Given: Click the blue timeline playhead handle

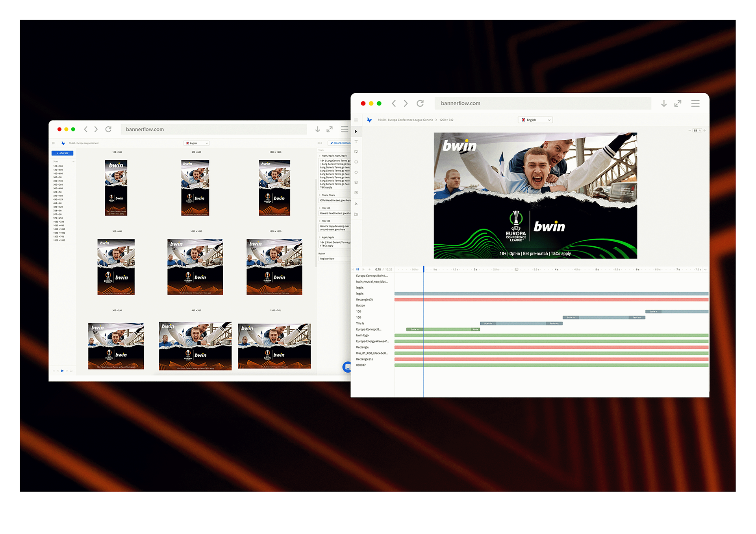Looking at the screenshot, I should pos(424,269).
